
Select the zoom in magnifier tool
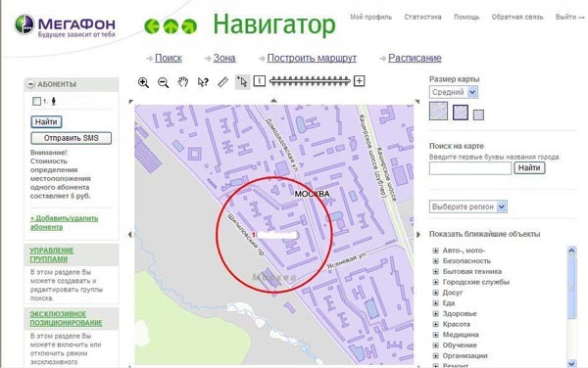coord(143,82)
